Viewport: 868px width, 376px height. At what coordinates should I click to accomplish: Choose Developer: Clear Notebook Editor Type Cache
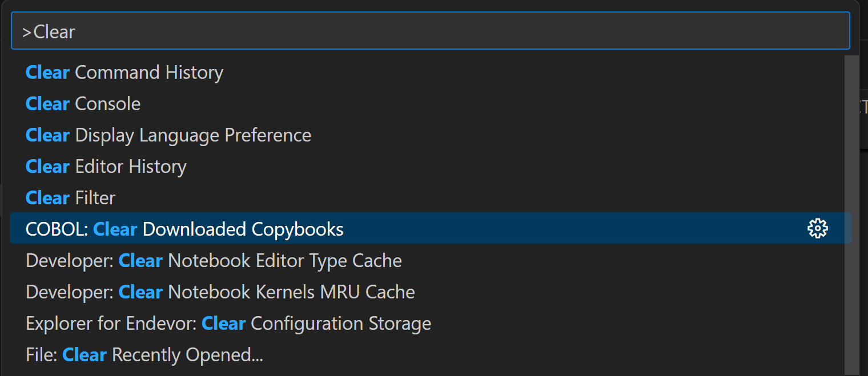[x=214, y=261]
